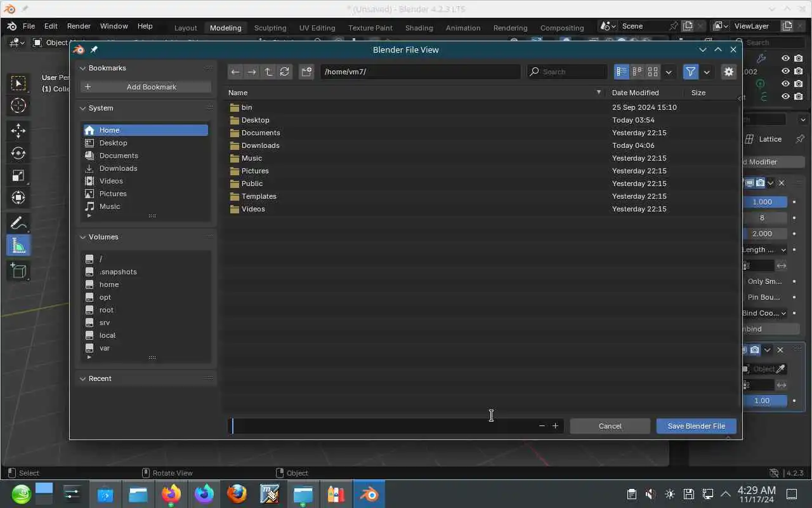Open the Window menu
This screenshot has height=508, width=812.
(114, 26)
